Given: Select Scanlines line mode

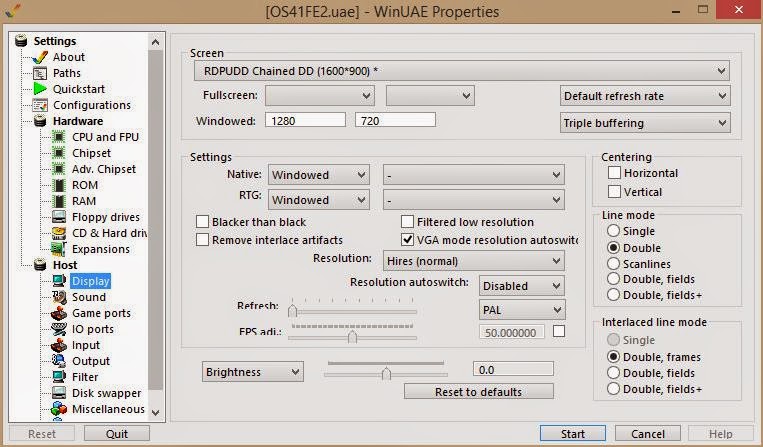Looking at the screenshot, I should pyautogui.click(x=614, y=264).
